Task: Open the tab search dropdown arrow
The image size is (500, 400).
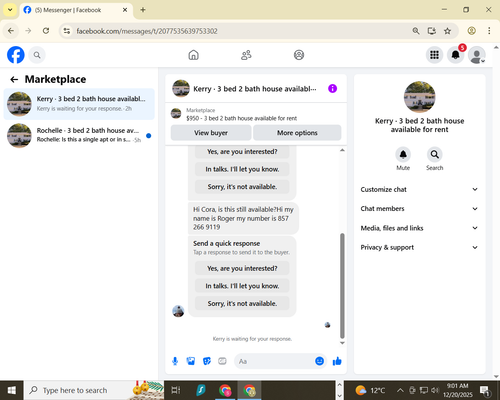Action: coord(10,10)
